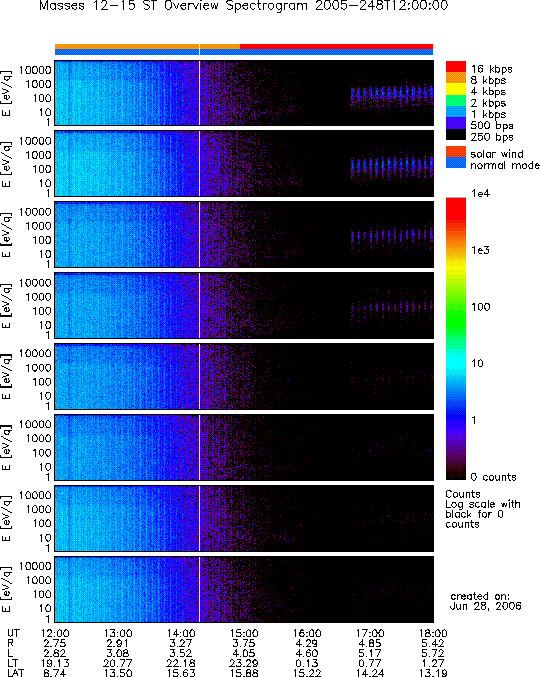This screenshot has height=677, width=540.
Task: Click the LT row label
Action: pos(13,663)
